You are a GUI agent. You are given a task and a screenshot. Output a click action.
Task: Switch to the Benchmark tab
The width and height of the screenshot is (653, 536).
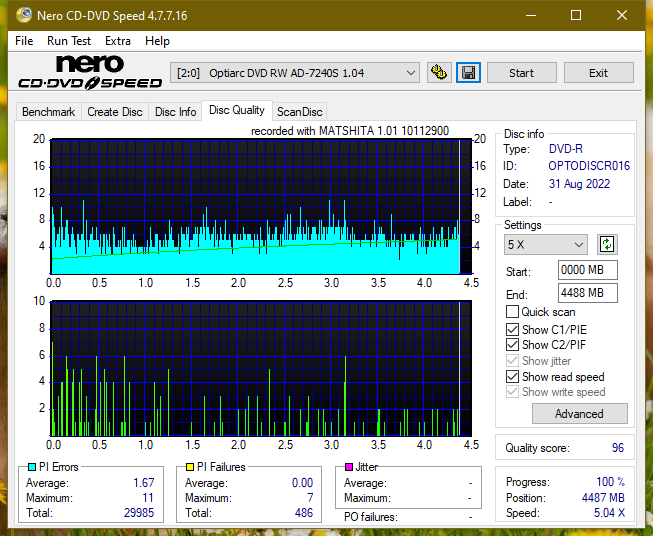pyautogui.click(x=49, y=112)
